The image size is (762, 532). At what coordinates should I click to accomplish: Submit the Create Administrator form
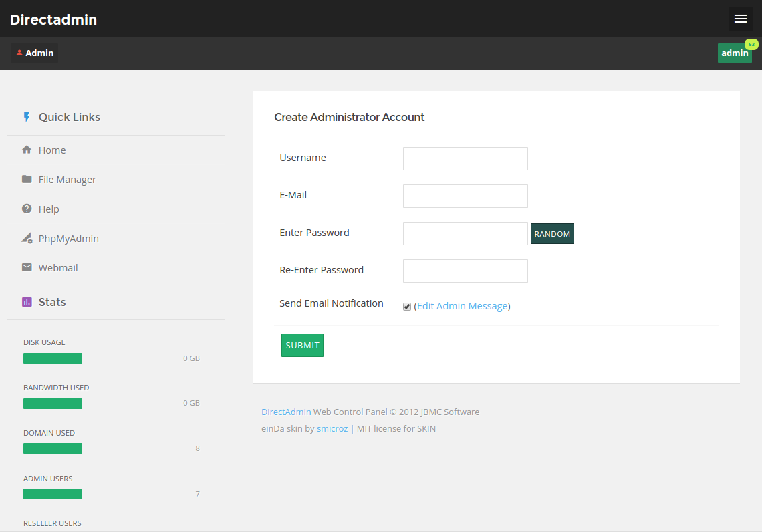[x=302, y=345]
